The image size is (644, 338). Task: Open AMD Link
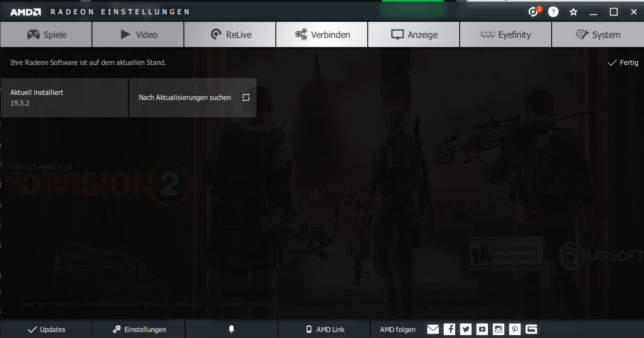pyautogui.click(x=324, y=329)
